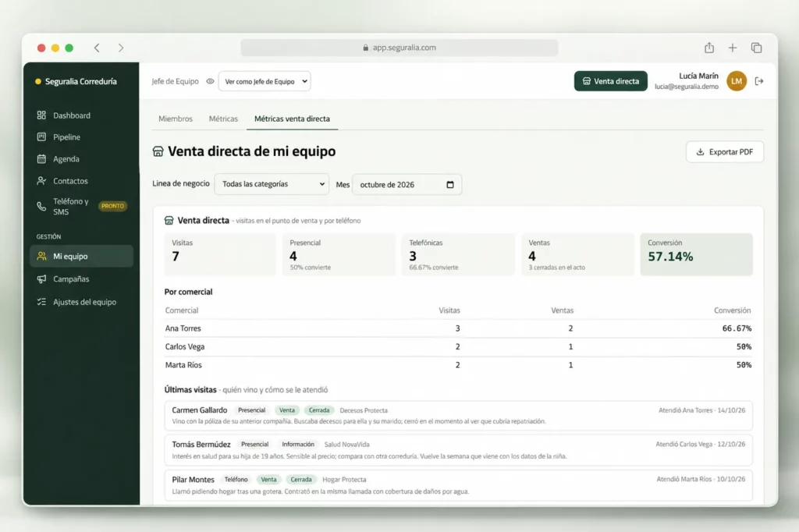Click the browser share icon
Image resolution: width=799 pixels, height=532 pixels.
click(708, 48)
